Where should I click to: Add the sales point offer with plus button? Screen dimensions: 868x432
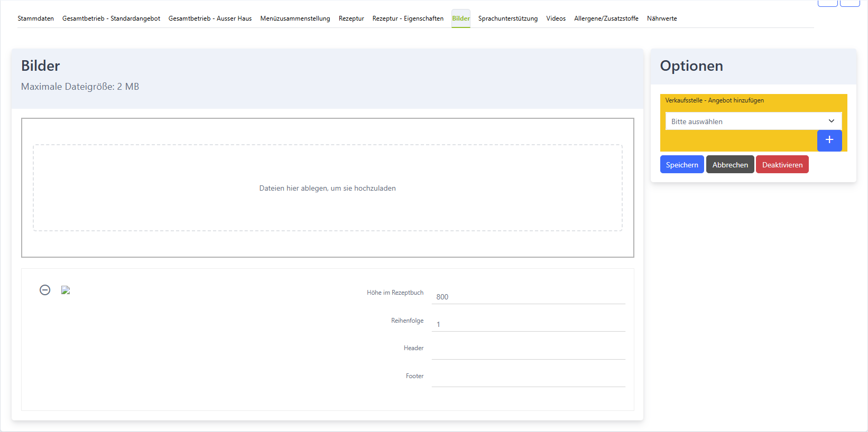point(829,140)
